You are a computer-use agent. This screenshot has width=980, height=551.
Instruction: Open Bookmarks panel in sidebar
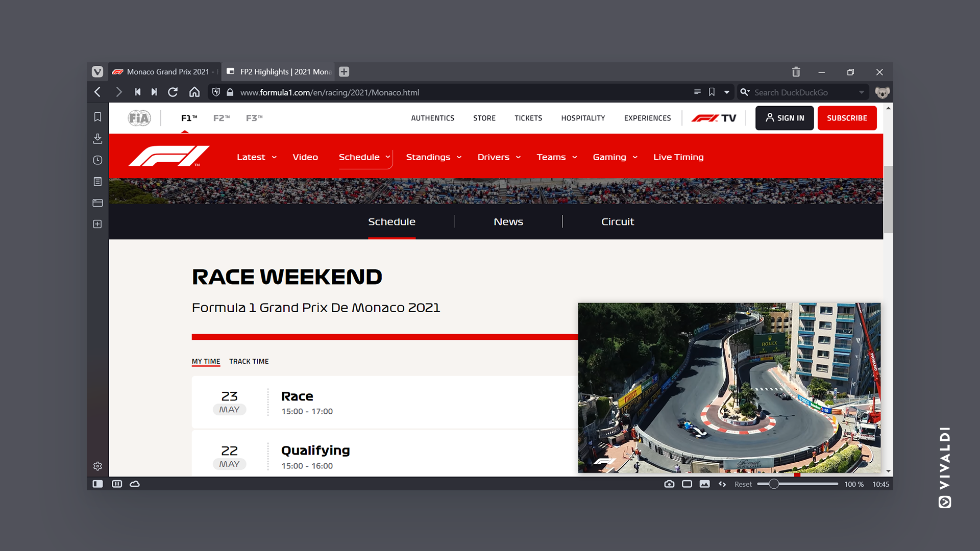click(x=97, y=117)
